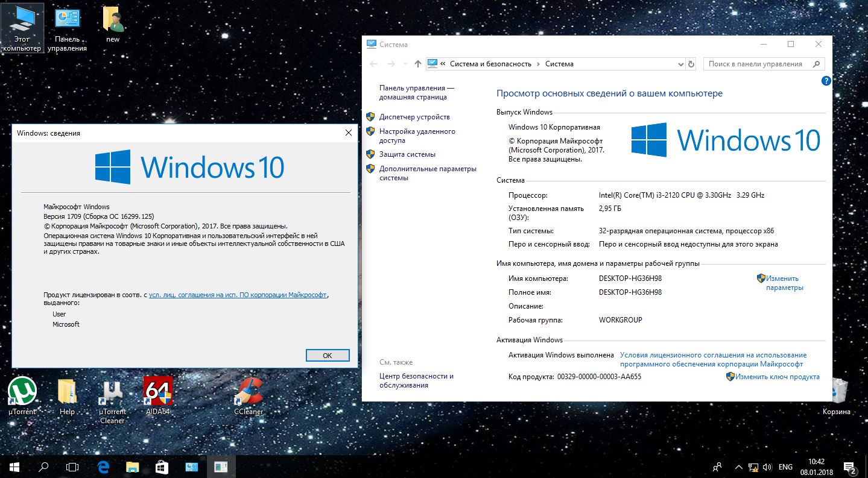Click OK in the Windows: сведения dialog
Viewport: 868px width, 478px height.
pos(328,356)
